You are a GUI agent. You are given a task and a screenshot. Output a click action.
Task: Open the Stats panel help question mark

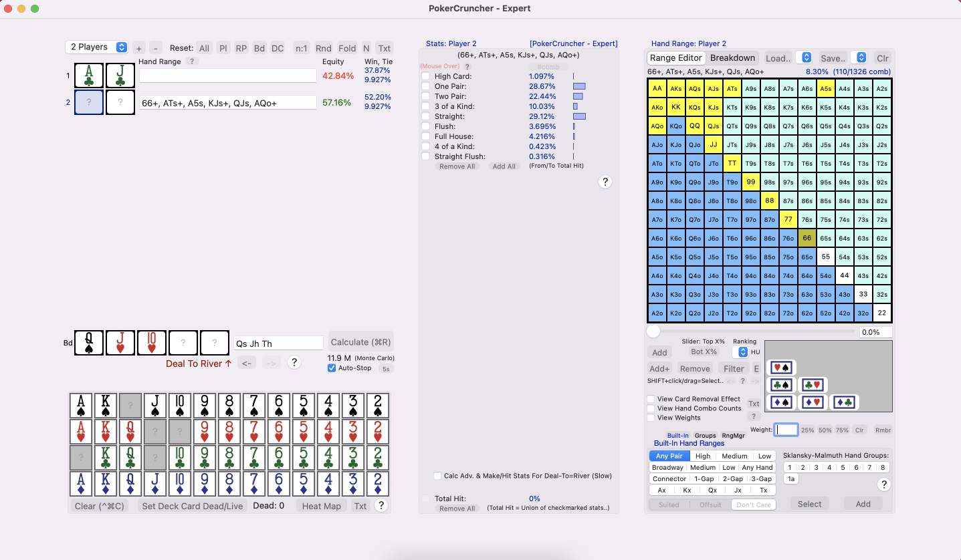[605, 182]
